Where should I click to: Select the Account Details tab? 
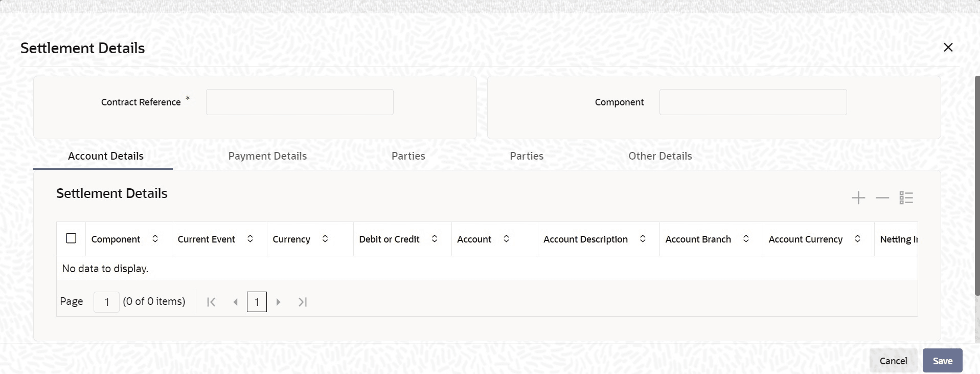[x=106, y=156]
